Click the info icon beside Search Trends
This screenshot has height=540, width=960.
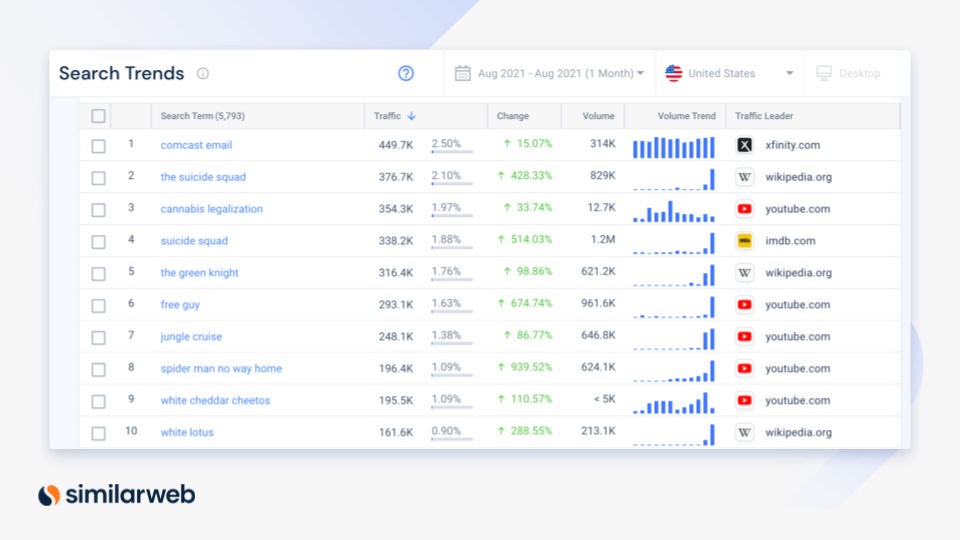tap(203, 74)
